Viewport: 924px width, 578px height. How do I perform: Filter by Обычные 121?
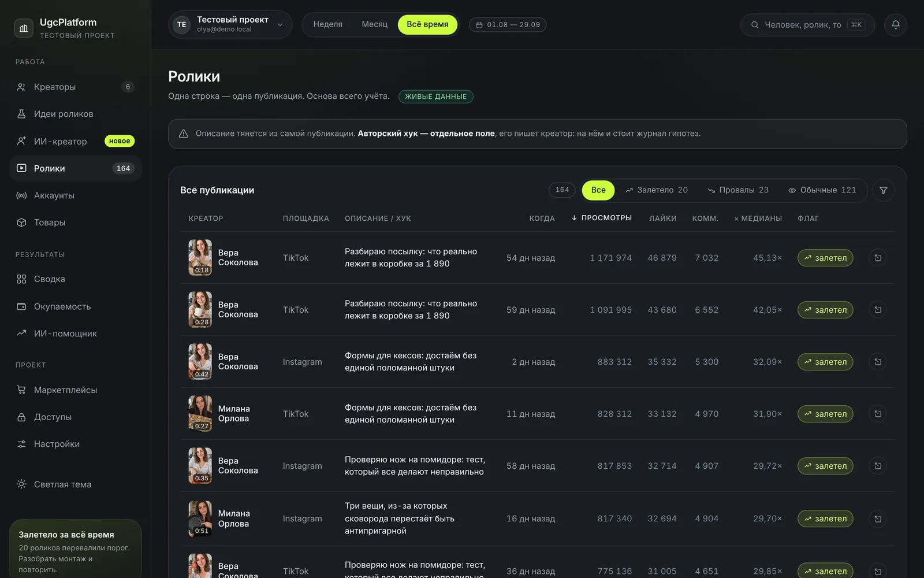[x=822, y=190]
